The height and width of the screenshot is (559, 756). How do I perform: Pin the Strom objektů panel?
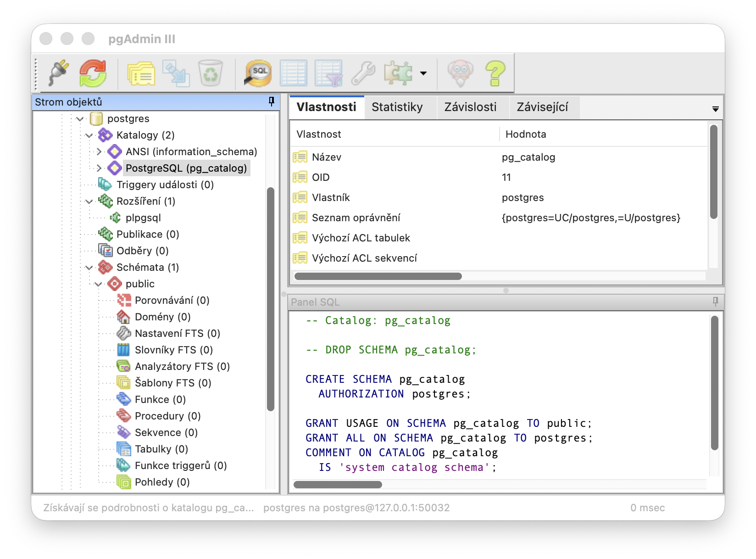(272, 101)
